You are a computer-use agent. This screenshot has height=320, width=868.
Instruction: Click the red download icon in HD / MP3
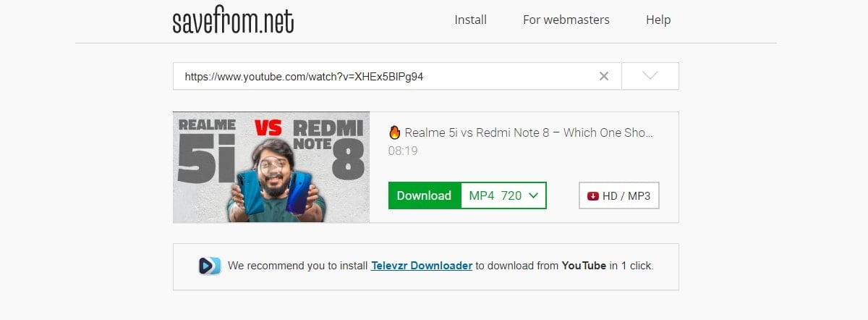(x=593, y=195)
